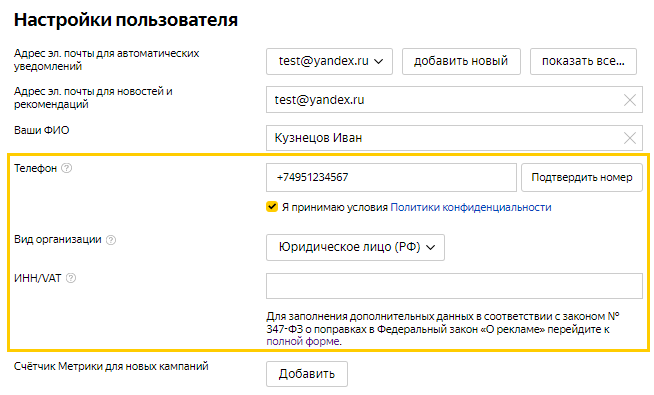Open the help icon next to Вид организации
Screen dimensions: 654x395
111,240
